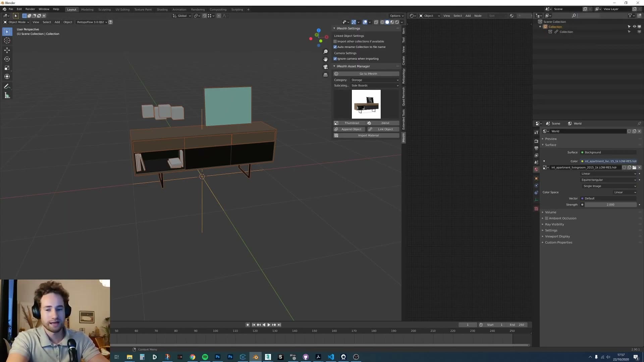Image resolution: width=644 pixels, height=362 pixels.
Task: Switch to Wireframe viewport shading
Action: point(382,22)
